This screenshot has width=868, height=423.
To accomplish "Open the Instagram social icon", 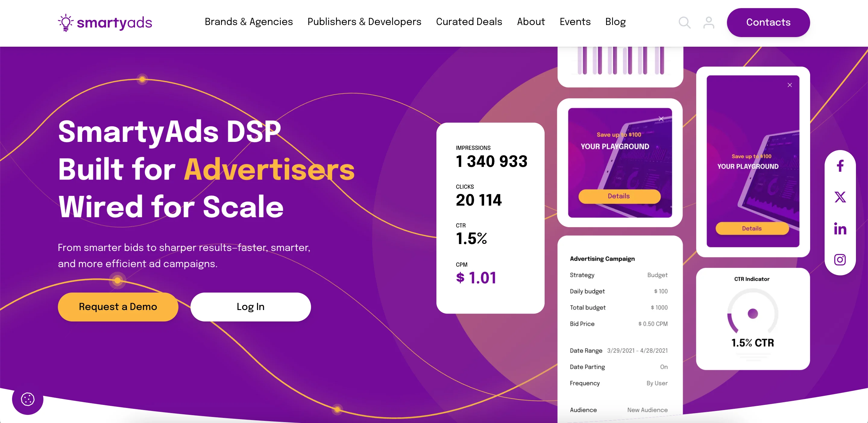I will 840,260.
